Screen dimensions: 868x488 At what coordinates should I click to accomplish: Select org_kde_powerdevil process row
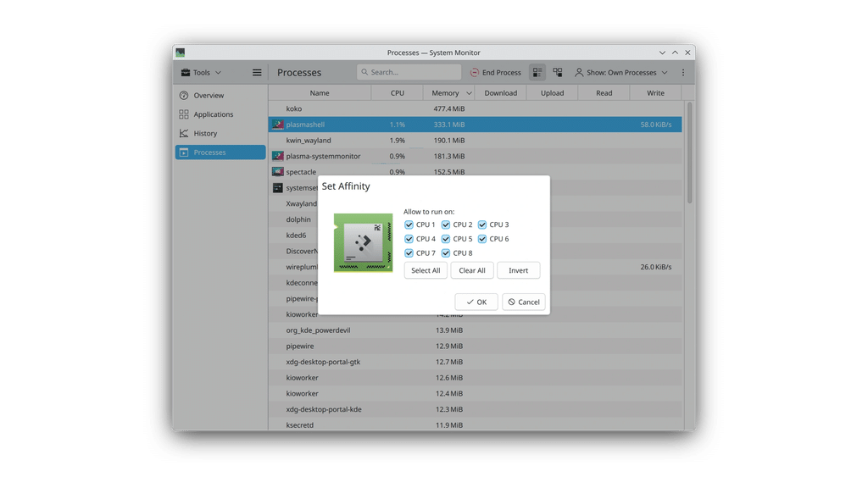[x=475, y=330]
